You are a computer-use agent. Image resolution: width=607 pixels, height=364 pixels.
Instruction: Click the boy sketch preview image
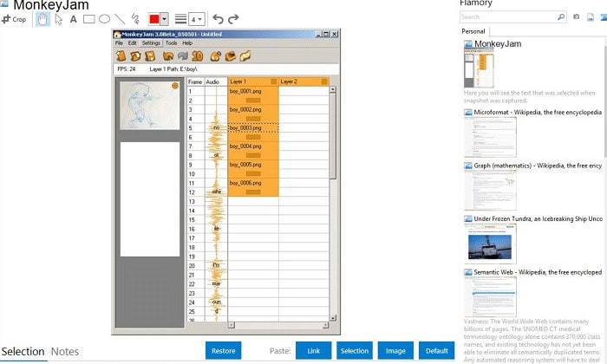point(149,105)
